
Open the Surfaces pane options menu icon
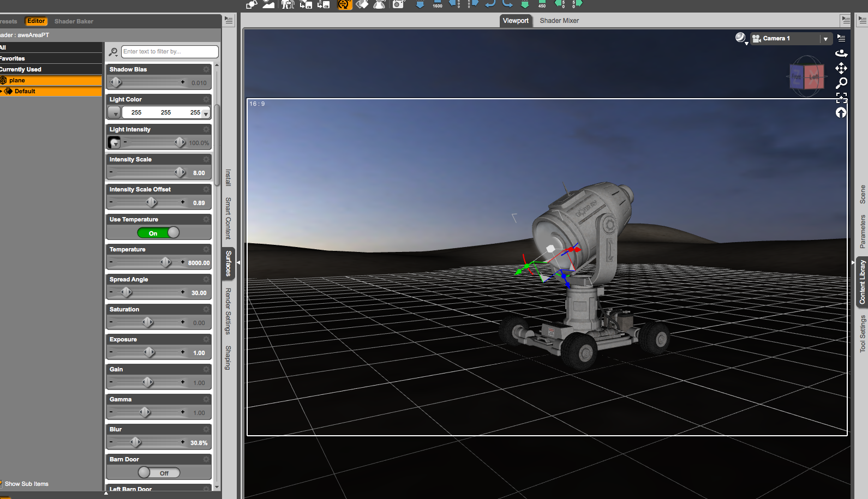(x=229, y=21)
